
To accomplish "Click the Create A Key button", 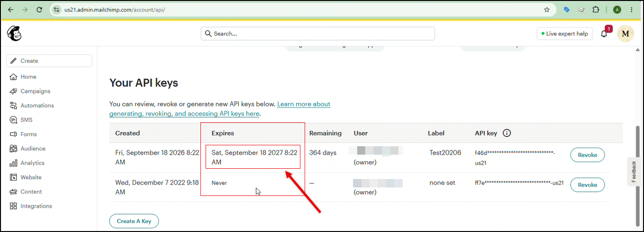I will [x=134, y=221].
